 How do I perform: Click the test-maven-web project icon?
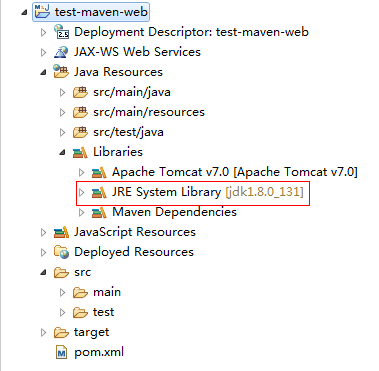click(x=42, y=12)
